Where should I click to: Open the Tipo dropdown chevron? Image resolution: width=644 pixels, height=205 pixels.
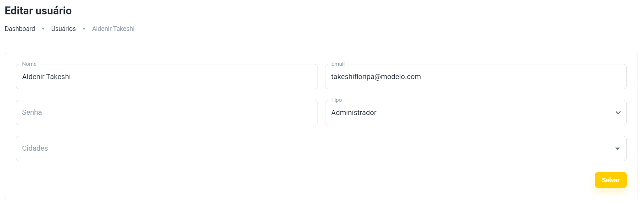click(618, 113)
